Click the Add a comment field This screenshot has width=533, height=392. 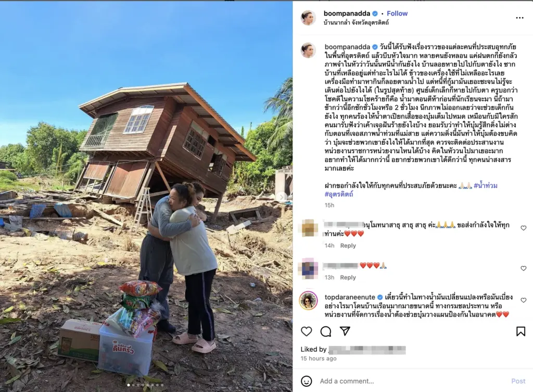click(x=411, y=381)
